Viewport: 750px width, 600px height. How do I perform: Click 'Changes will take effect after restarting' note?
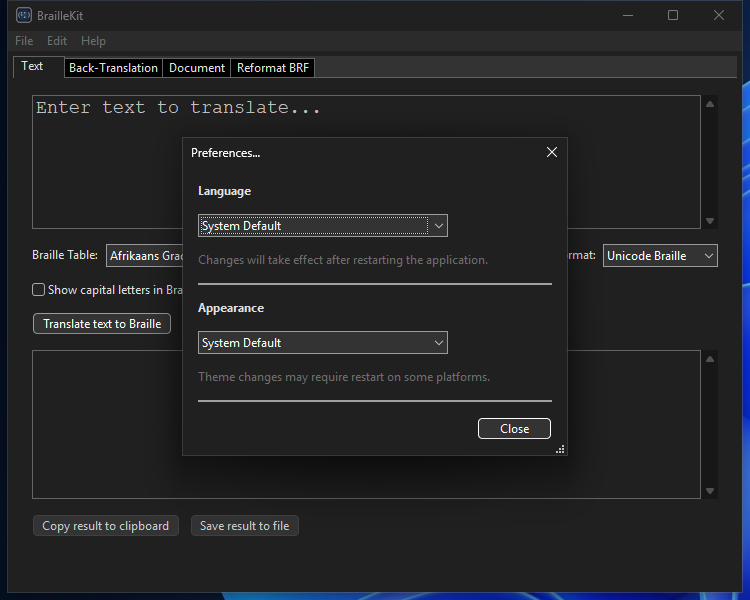click(343, 260)
